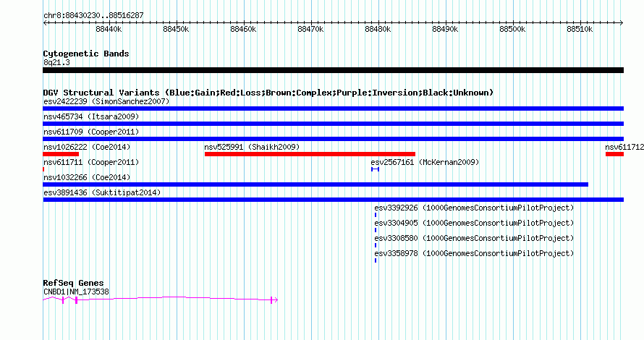Click the esv3358978 small blue marker
This screenshot has height=340, width=644.
pos(376,260)
